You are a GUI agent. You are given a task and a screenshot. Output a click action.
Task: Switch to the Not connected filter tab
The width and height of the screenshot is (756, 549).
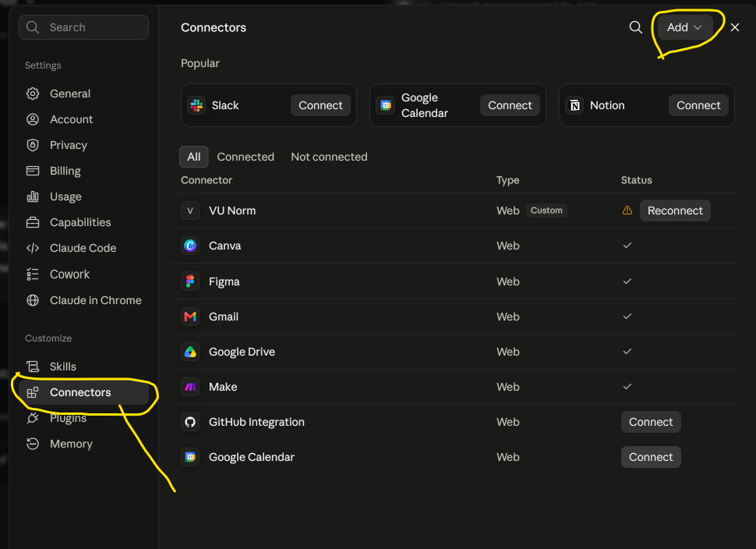coord(329,157)
